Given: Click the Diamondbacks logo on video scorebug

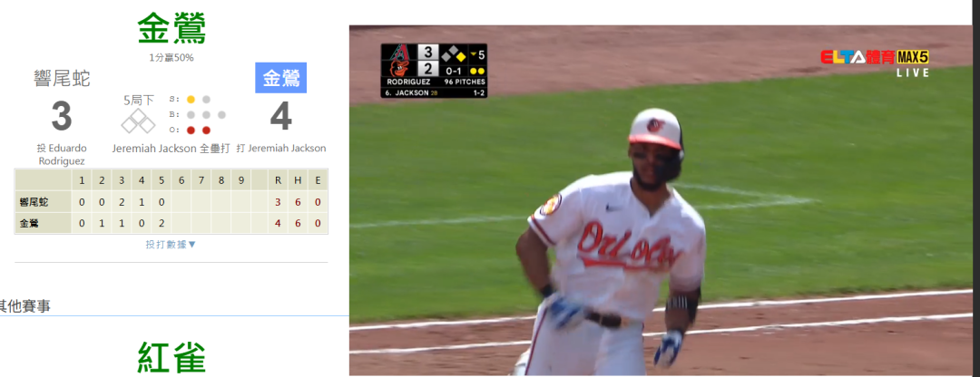Looking at the screenshot, I should 398,53.
